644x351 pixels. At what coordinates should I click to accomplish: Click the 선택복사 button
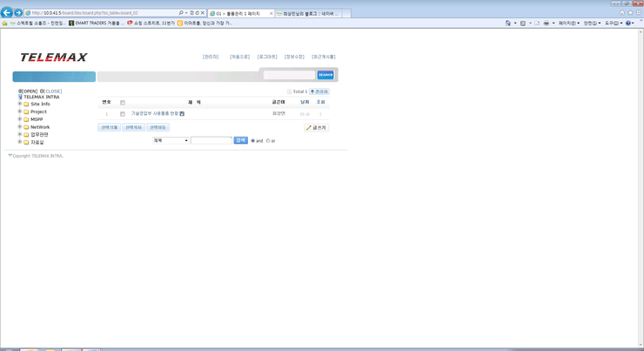[133, 127]
